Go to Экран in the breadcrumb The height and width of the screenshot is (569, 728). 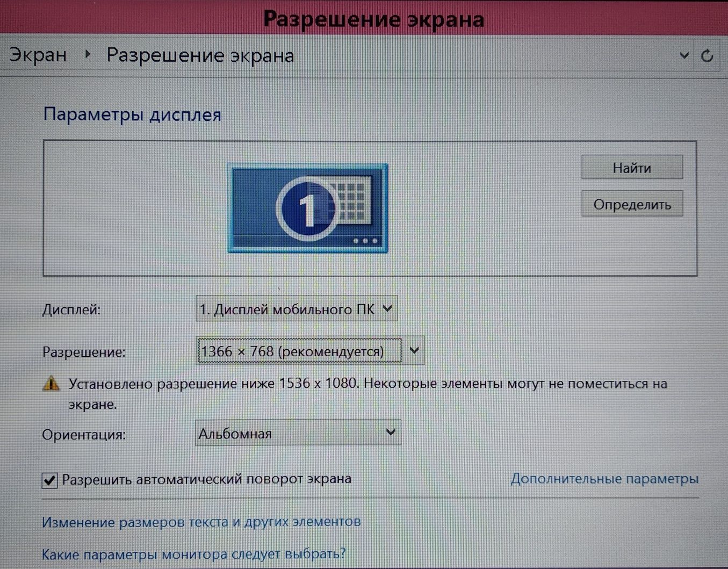click(x=38, y=55)
